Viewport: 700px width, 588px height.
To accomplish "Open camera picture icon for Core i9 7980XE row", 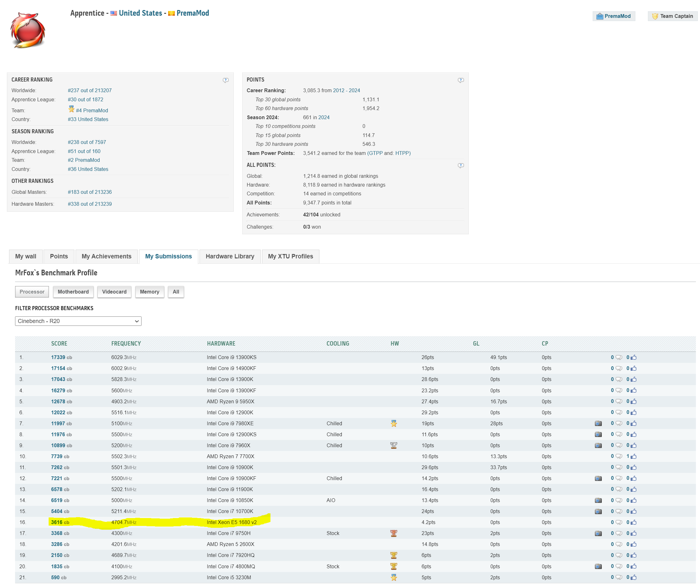I will click(598, 423).
